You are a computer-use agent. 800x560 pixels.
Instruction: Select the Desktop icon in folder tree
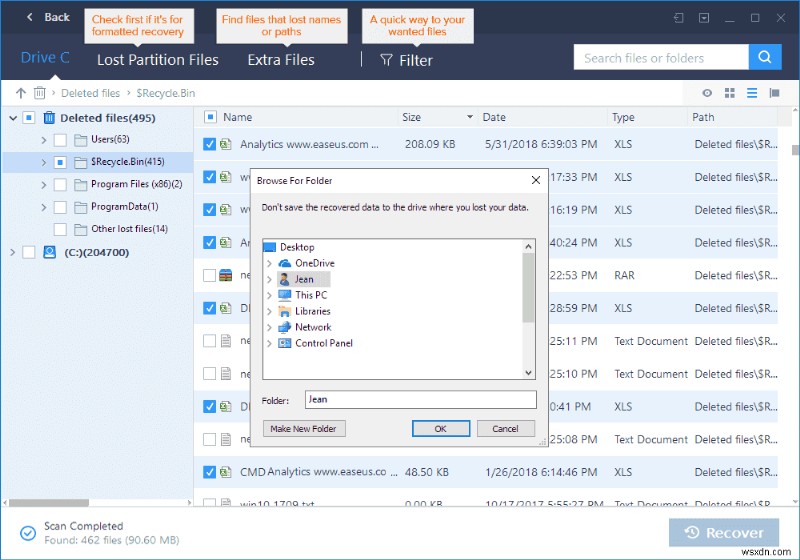point(269,247)
